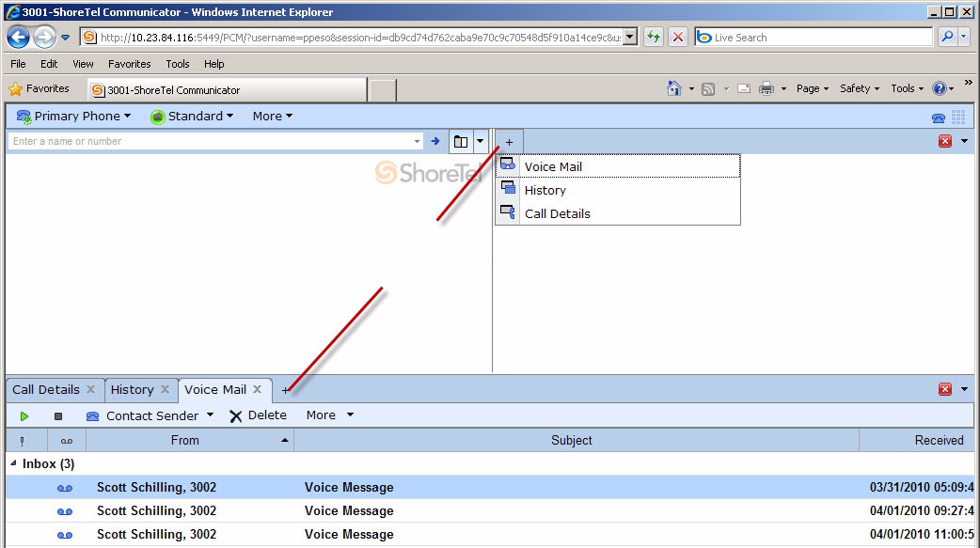Play the selected voice message
Screen dimensions: 980x548
click(x=24, y=416)
